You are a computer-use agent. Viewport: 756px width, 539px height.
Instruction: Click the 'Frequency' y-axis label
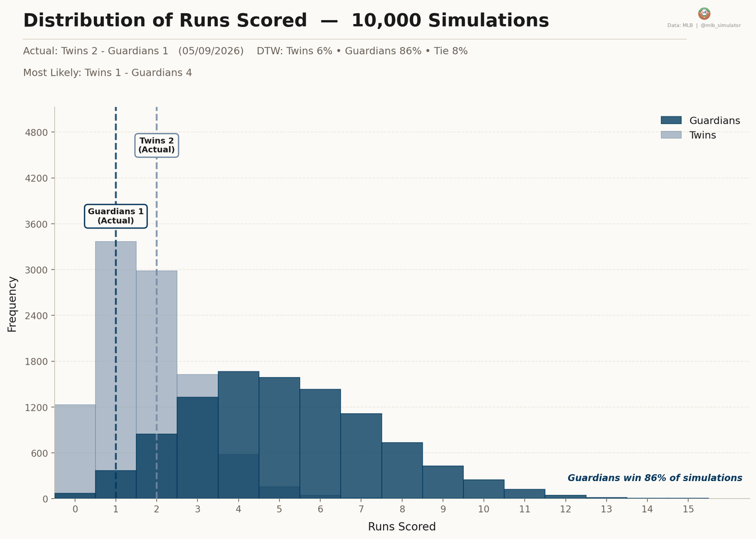tap(12, 304)
